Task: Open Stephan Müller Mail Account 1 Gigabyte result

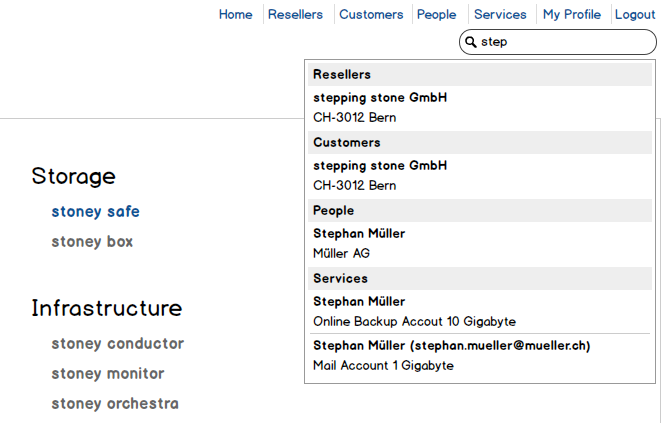Action: pos(451,355)
